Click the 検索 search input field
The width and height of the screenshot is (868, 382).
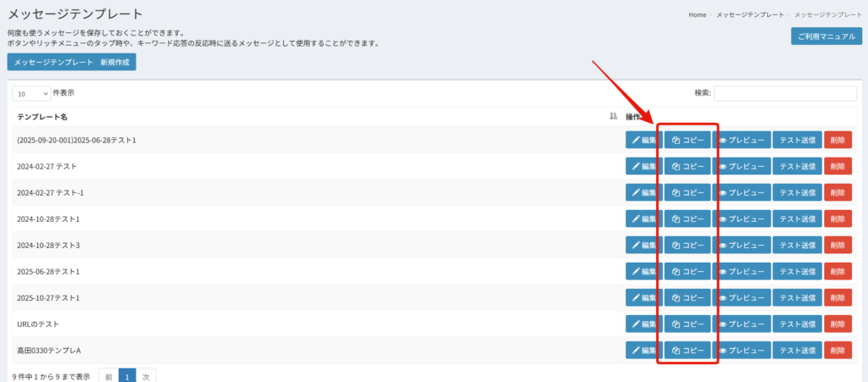pyautogui.click(x=785, y=93)
